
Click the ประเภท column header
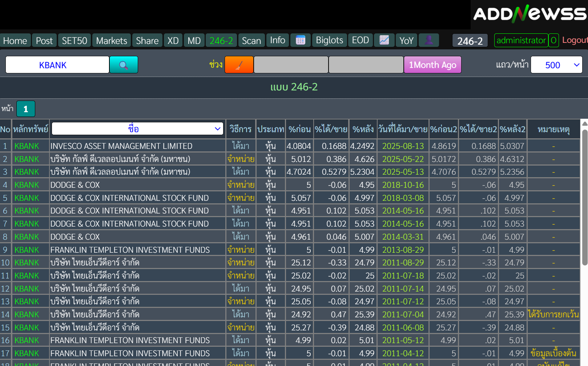(271, 129)
